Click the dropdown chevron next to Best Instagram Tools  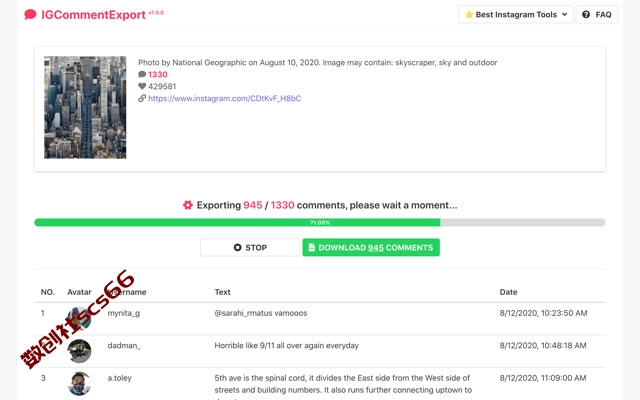pos(564,15)
